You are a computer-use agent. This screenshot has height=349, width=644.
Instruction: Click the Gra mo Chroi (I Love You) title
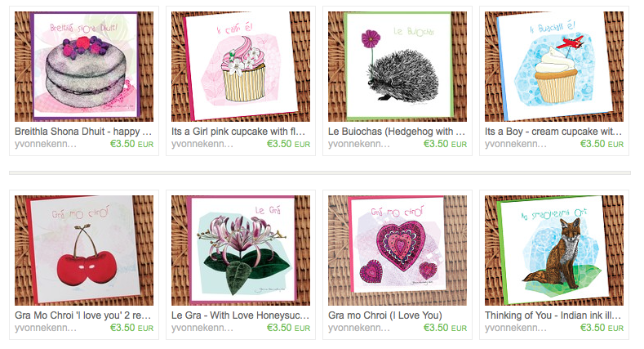384,315
